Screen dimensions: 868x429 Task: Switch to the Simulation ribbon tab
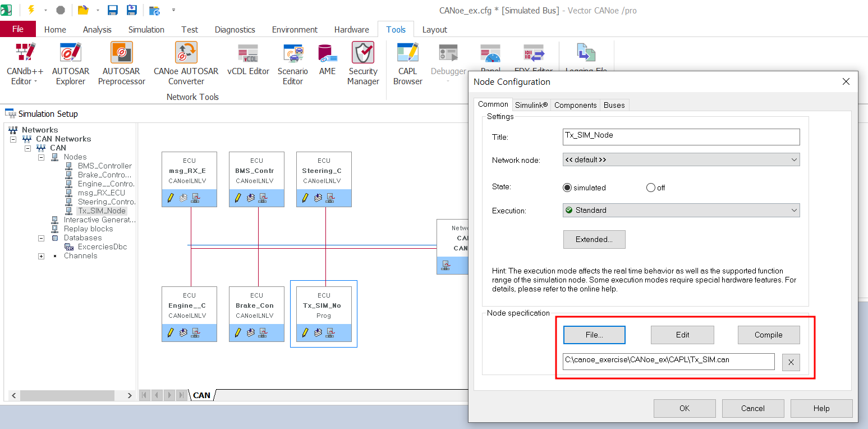[x=146, y=30]
